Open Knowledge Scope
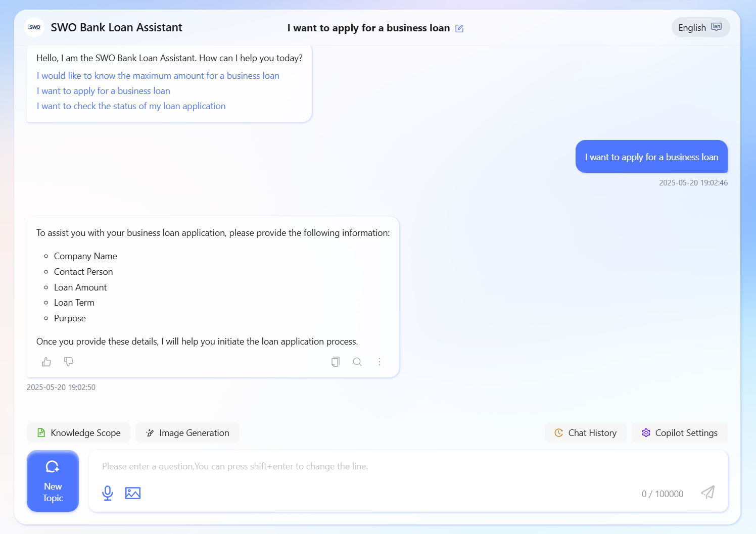The image size is (756, 534). tap(78, 432)
